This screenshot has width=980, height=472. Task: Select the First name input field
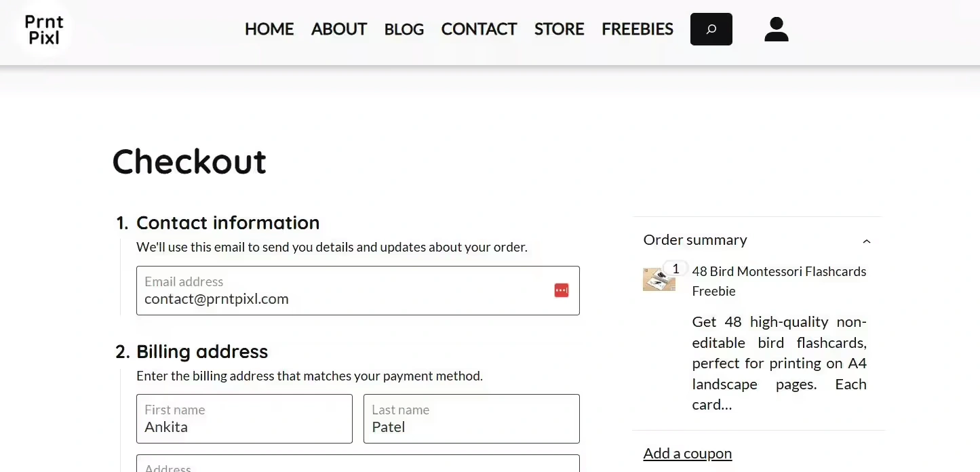tap(244, 418)
